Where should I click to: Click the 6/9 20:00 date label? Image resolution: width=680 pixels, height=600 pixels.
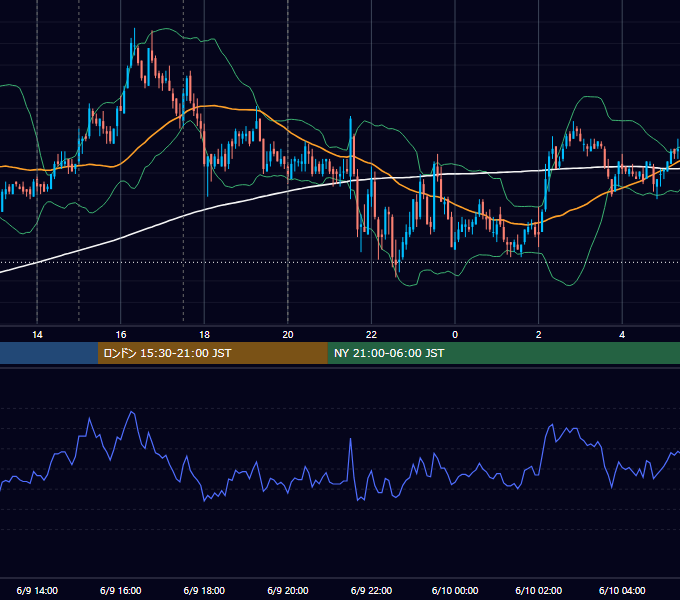click(x=288, y=590)
